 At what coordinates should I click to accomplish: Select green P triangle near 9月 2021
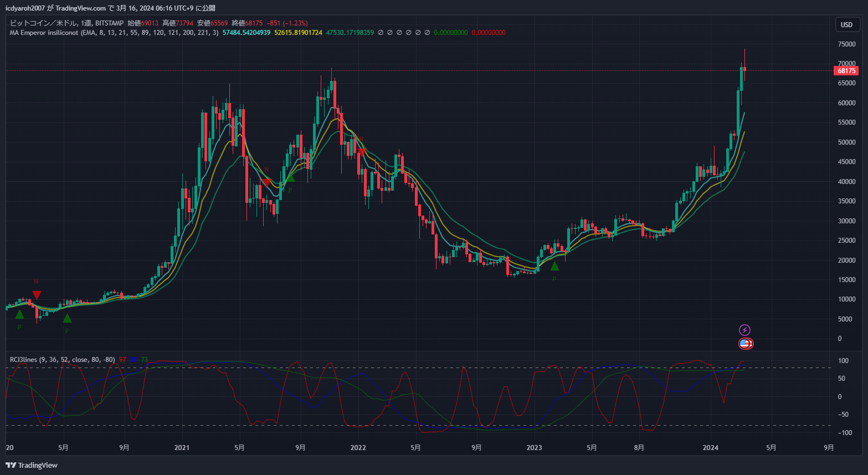click(290, 177)
